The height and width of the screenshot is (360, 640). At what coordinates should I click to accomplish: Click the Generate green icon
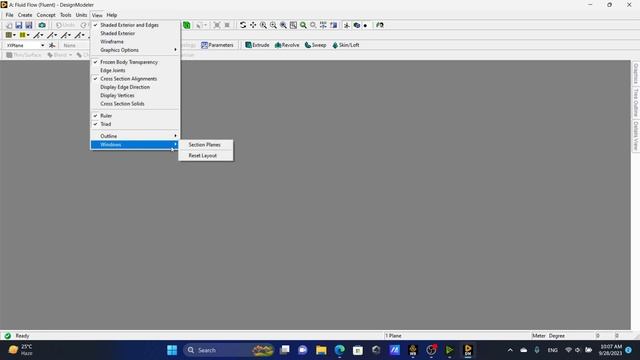[x=187, y=25]
